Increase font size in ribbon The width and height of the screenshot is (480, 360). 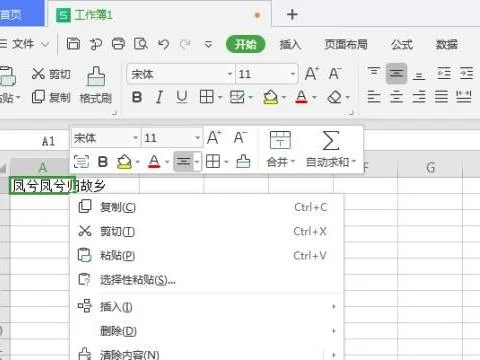tap(312, 73)
